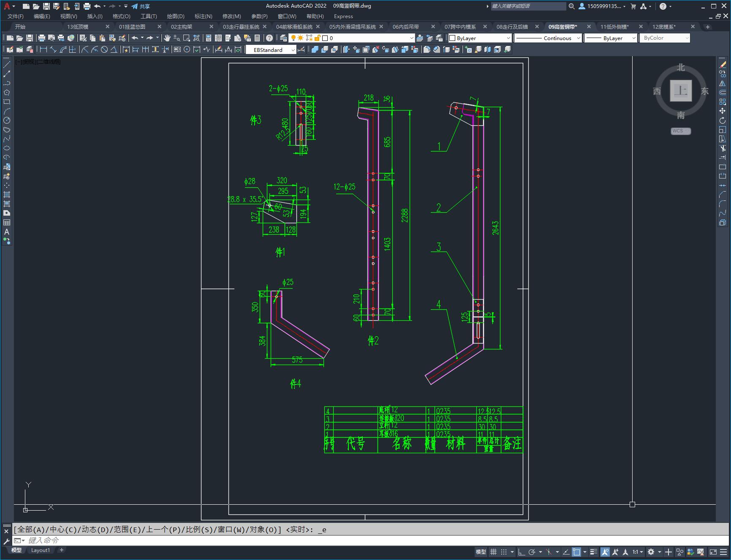Click the Aligned dimension tool
Image resolution: width=731 pixels, height=560 pixels.
53,50
